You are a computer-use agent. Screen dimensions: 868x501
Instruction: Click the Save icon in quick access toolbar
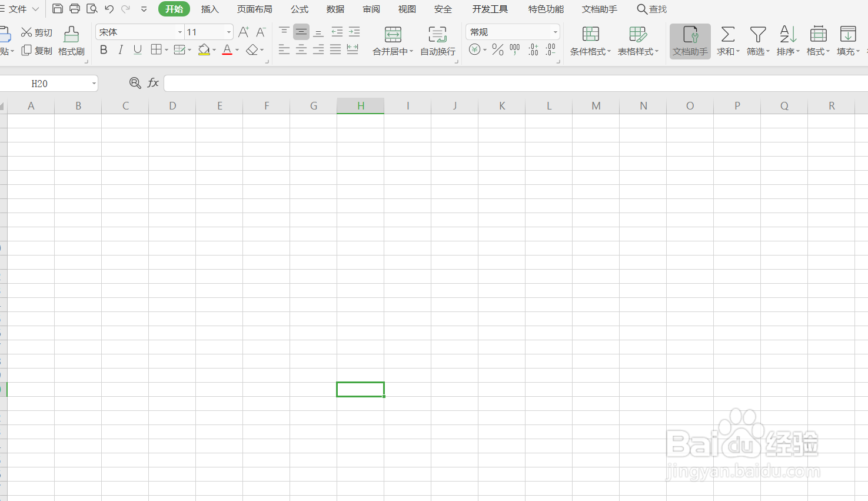(x=58, y=9)
